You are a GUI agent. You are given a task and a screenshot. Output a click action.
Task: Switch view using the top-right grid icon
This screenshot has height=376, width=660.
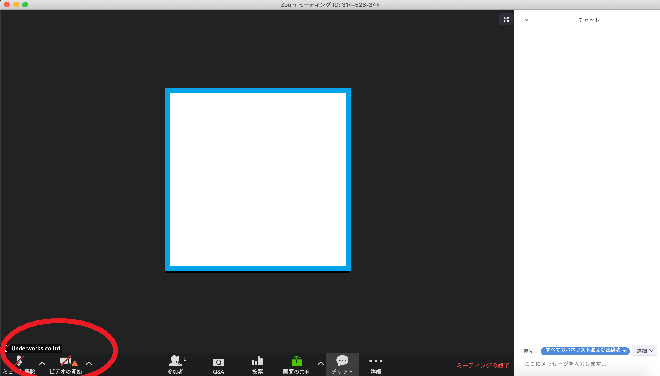(506, 19)
